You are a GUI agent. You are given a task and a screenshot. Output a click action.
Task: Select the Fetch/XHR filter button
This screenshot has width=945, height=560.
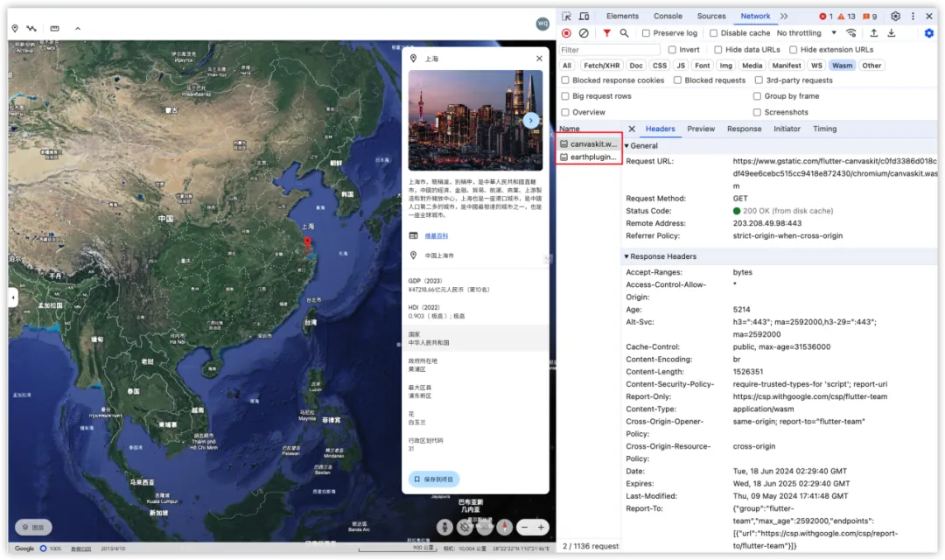(601, 66)
